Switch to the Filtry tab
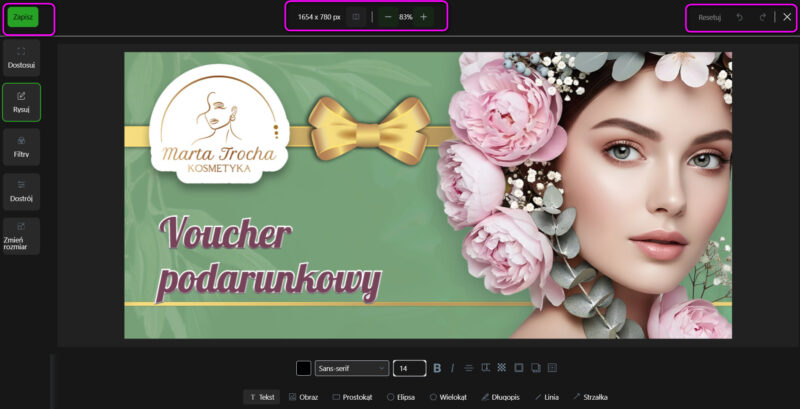The width and height of the screenshot is (800, 409). click(x=21, y=146)
